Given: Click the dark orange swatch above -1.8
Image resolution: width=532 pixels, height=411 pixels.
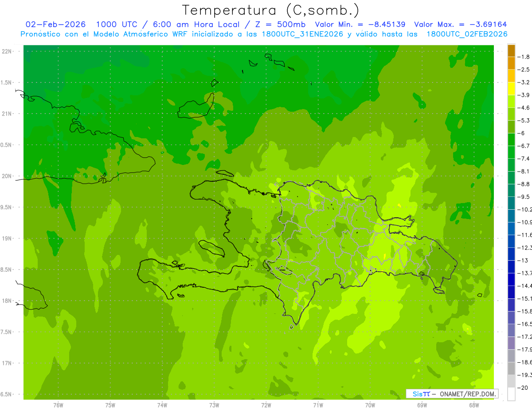Looking at the screenshot, I should tap(511, 50).
